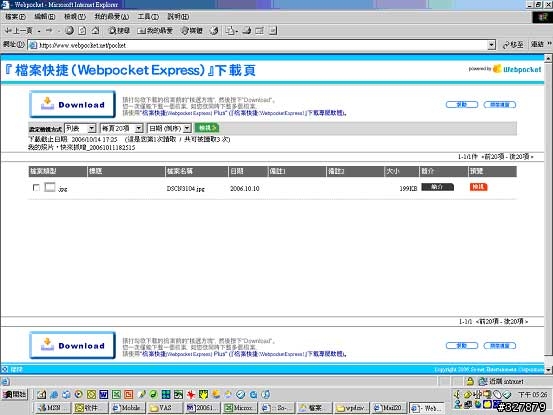Switch to the wpdmv folder taskbar button
The image size is (553, 415).
click(x=351, y=408)
